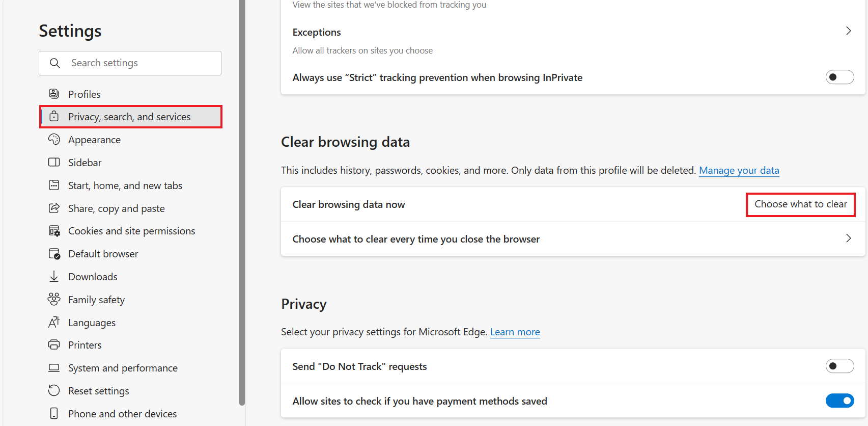Image resolution: width=868 pixels, height=426 pixels.
Task: Enable Strict tracking prevention for InPrivate
Action: pos(839,77)
